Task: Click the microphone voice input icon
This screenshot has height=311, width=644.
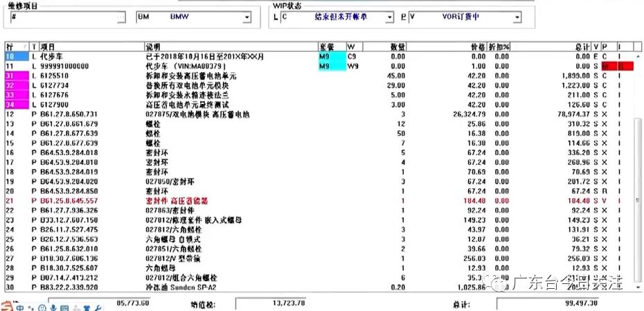Action: point(52,307)
